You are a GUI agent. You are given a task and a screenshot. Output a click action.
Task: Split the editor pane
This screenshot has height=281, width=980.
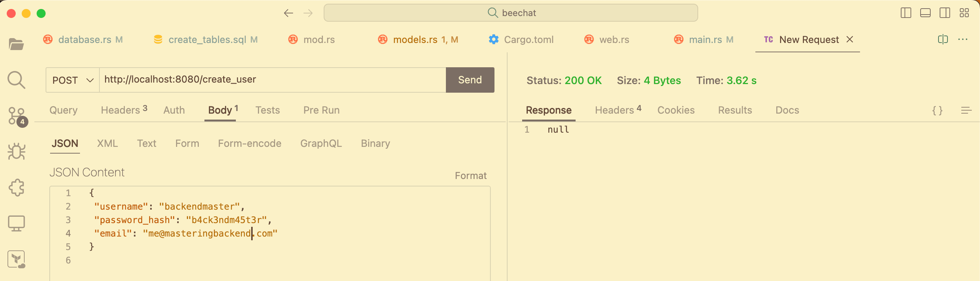pos(943,39)
